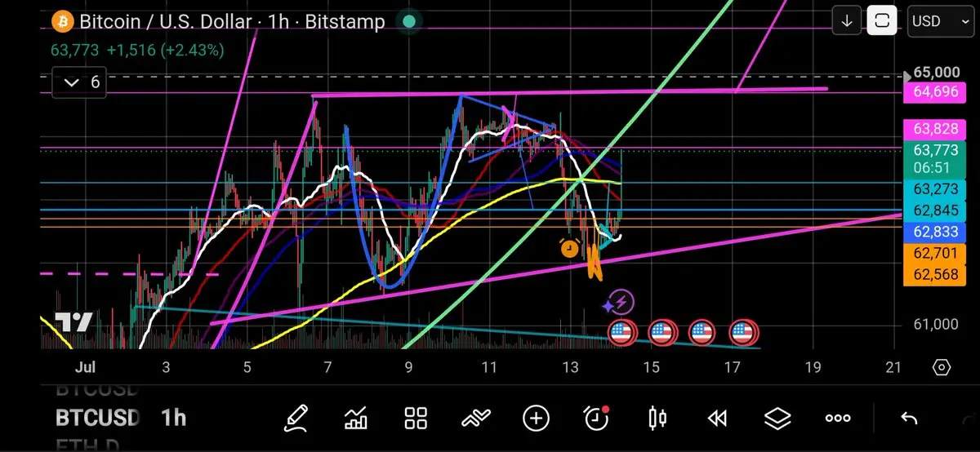Tap the 61,000 price scale value
Screen dimensions: 980x452
point(936,325)
